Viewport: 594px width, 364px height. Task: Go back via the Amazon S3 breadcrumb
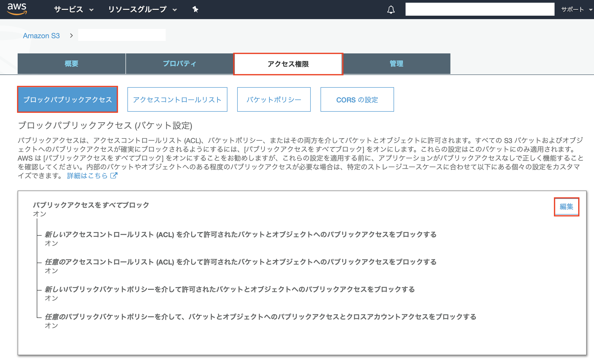pyautogui.click(x=42, y=36)
